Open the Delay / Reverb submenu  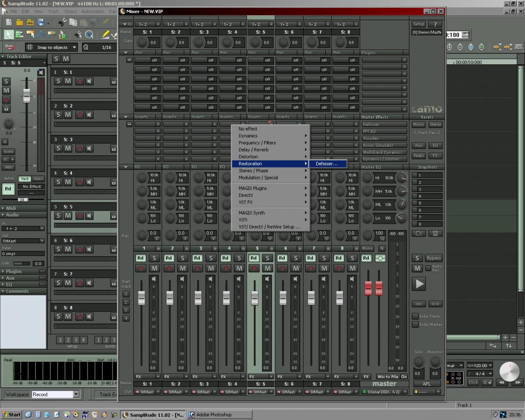pos(270,150)
